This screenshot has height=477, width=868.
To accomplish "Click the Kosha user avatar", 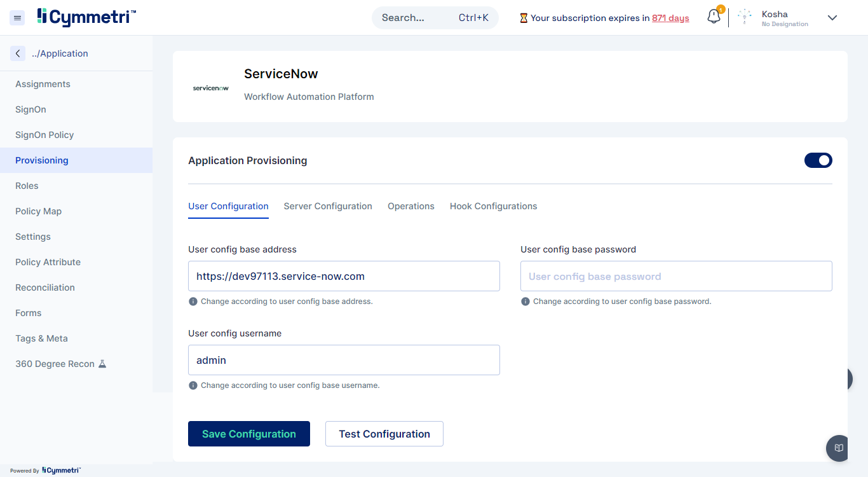I will (745, 18).
